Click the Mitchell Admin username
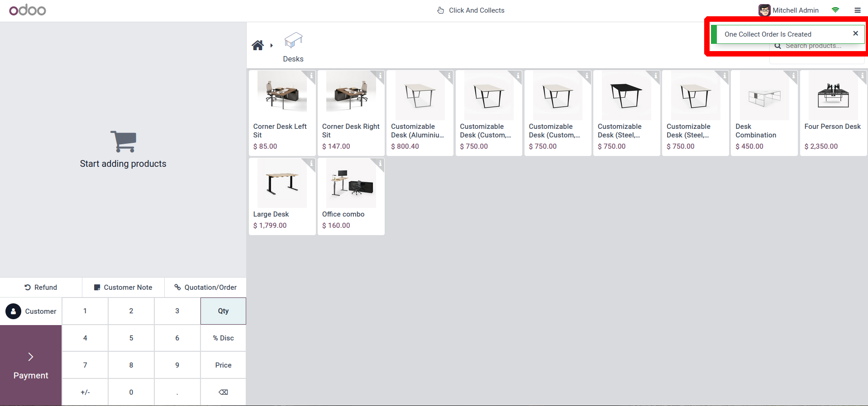 click(796, 10)
